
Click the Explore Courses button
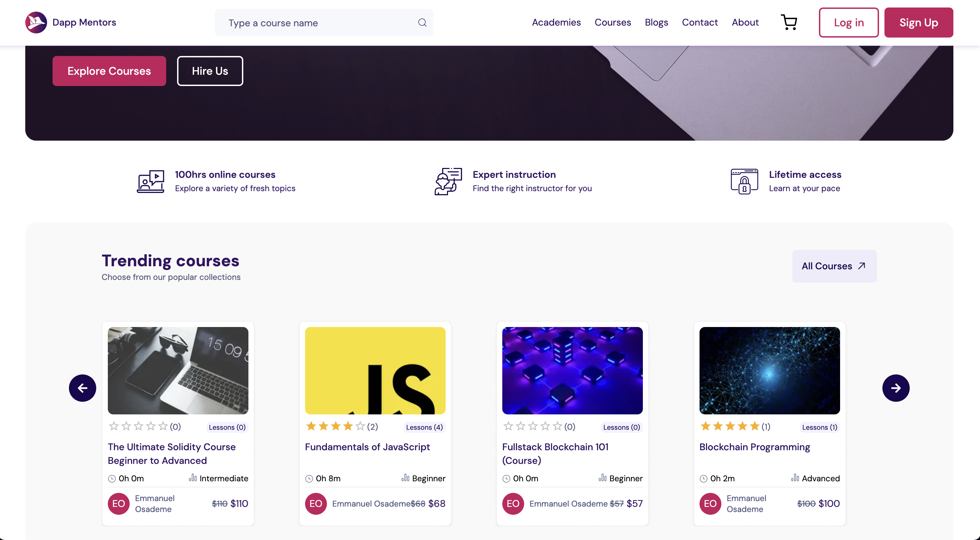tap(109, 71)
